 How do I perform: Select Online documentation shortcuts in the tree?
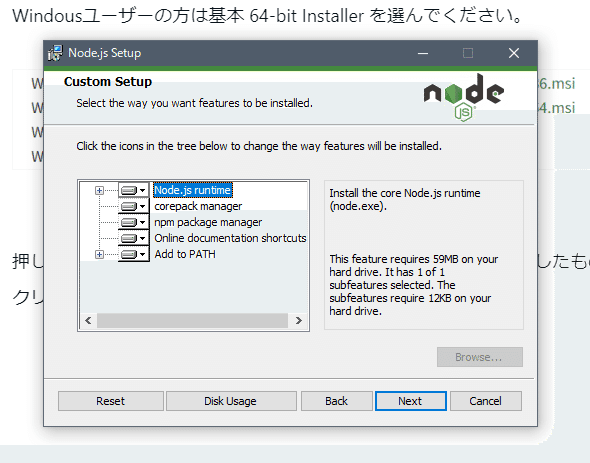click(x=230, y=238)
